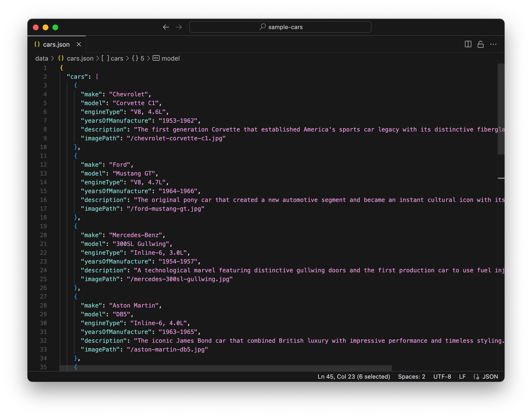Close the cars.json tab
This screenshot has height=418, width=532.
pos(79,44)
